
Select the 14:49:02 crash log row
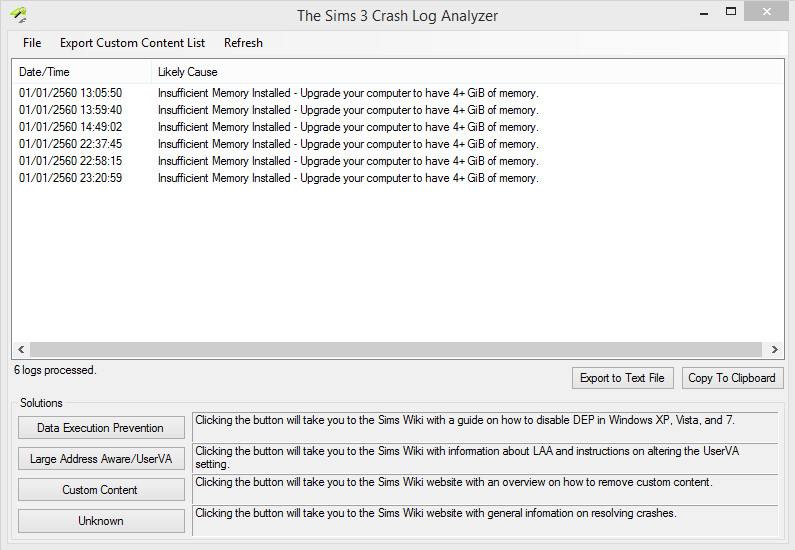pyautogui.click(x=279, y=127)
